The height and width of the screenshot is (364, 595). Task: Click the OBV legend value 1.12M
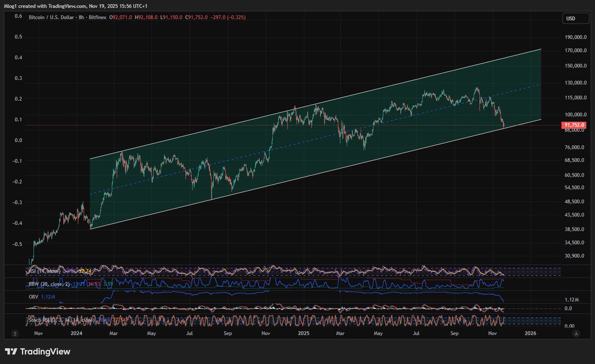pyautogui.click(x=48, y=297)
